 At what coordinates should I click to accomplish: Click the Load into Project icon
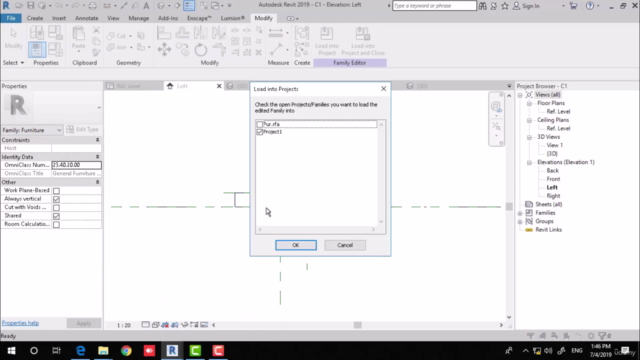[327, 41]
